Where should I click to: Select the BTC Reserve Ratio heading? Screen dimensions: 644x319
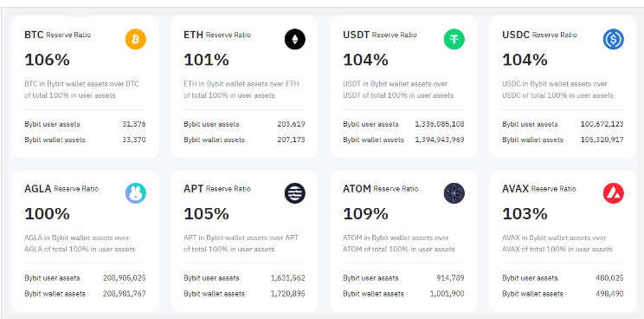[58, 35]
